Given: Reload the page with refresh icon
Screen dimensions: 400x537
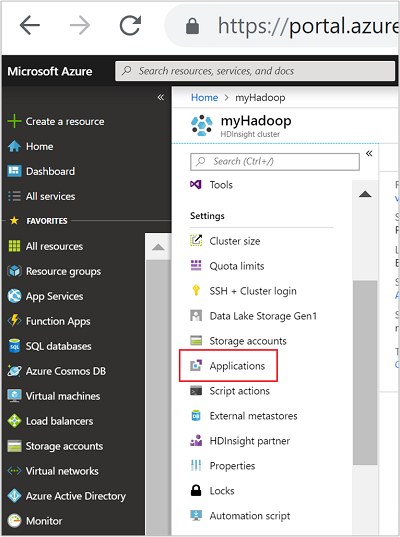Looking at the screenshot, I should [x=130, y=25].
